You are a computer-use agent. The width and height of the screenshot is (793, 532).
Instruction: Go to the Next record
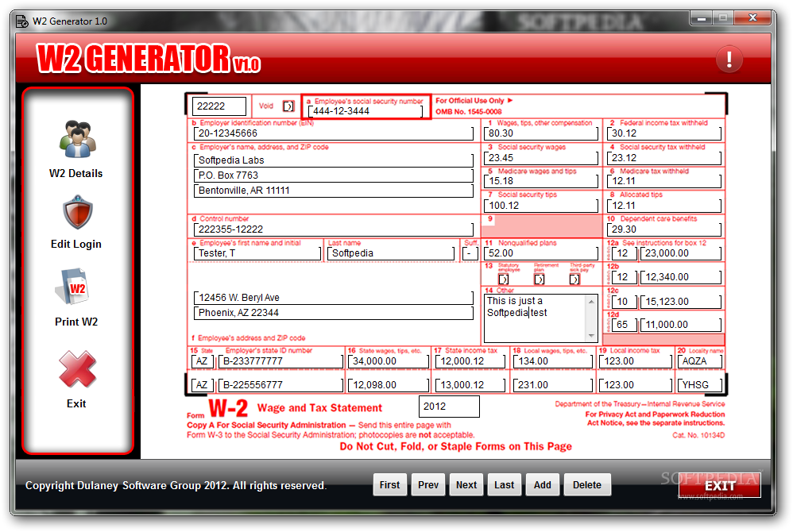point(466,485)
